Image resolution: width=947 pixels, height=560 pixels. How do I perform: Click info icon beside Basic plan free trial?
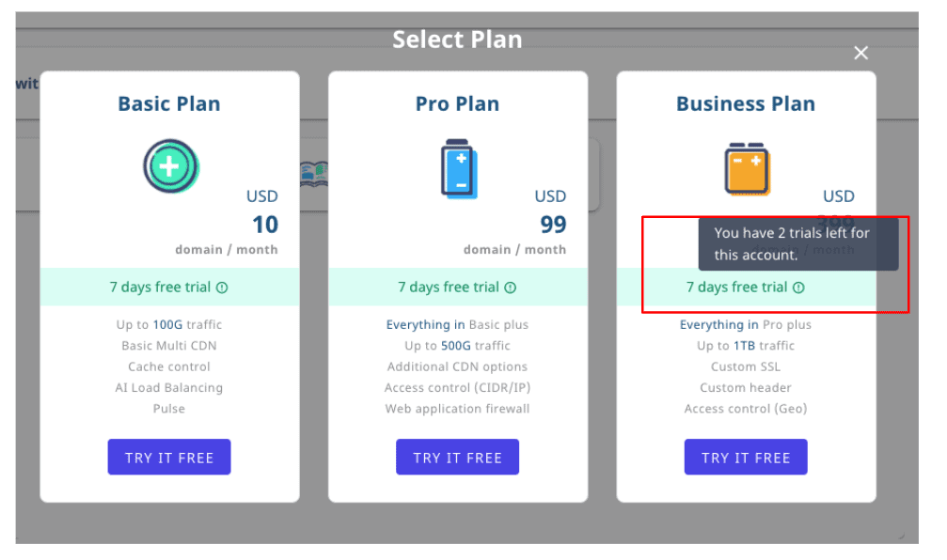coord(222,288)
